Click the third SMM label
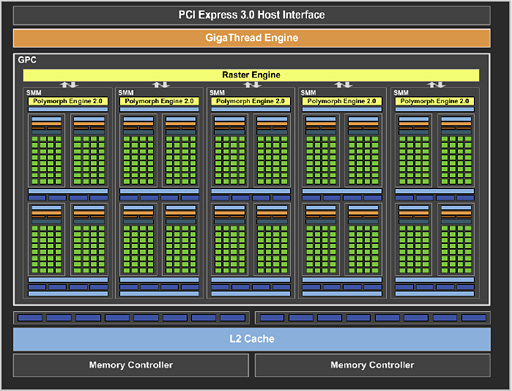The height and width of the screenshot is (391, 512). (217, 93)
